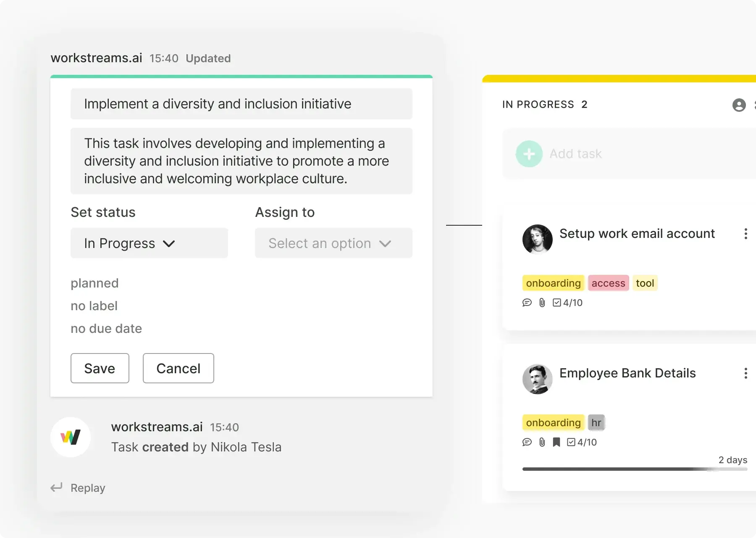Click the Cancel button
Screen dimensions: 756x538
click(x=178, y=368)
